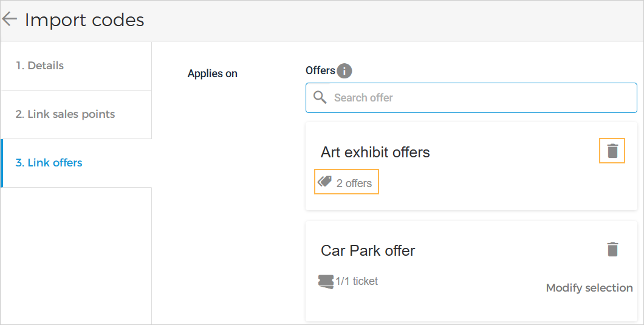Remove the Car Park offer via trash icon
This screenshot has height=325, width=644.
coord(612,249)
